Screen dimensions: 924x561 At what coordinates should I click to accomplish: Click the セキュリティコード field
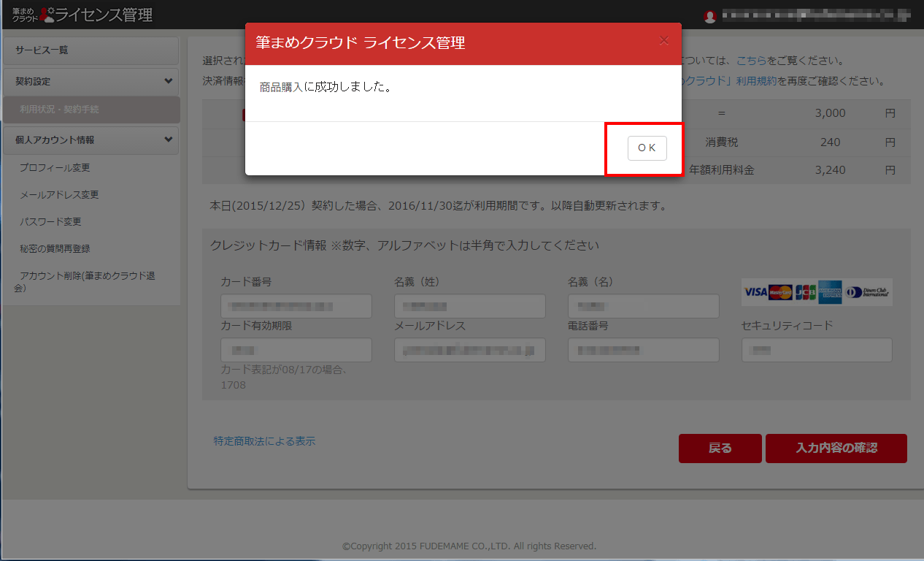click(x=817, y=350)
